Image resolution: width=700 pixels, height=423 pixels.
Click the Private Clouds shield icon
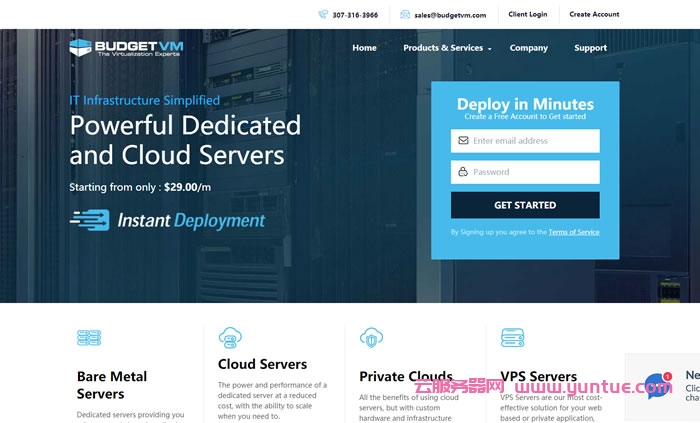click(x=371, y=337)
